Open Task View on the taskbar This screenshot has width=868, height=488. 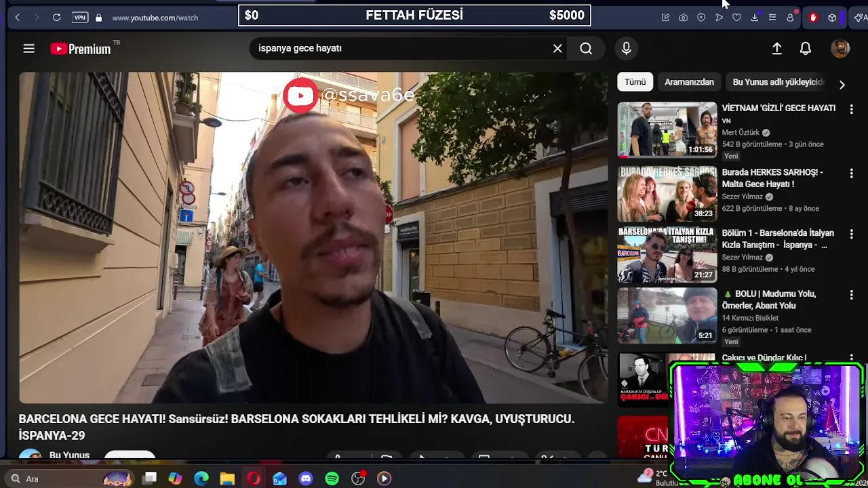(150, 479)
